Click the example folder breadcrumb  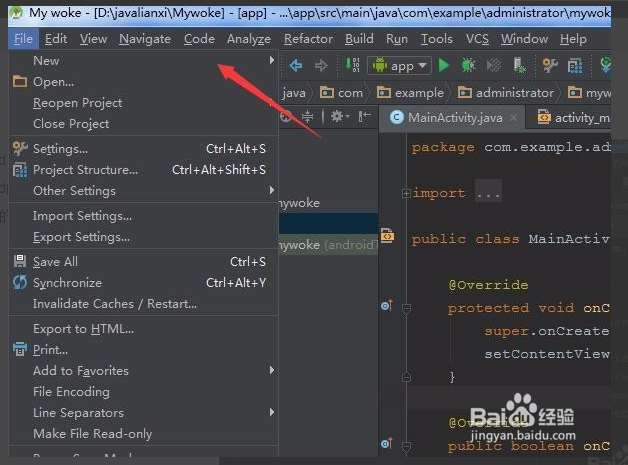tap(410, 93)
